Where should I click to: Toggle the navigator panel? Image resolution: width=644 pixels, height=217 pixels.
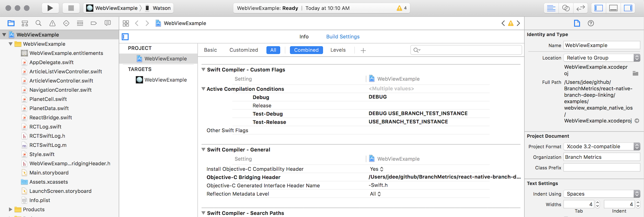599,8
